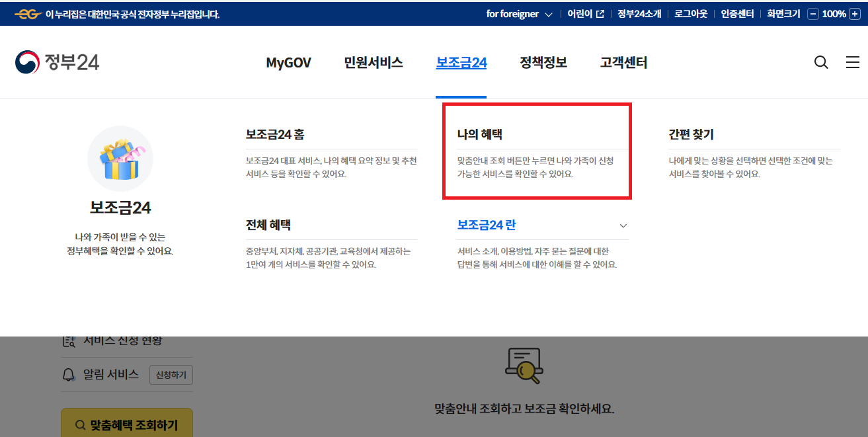This screenshot has height=437, width=868.
Task: Open the 정부24소개 link
Action: (639, 14)
